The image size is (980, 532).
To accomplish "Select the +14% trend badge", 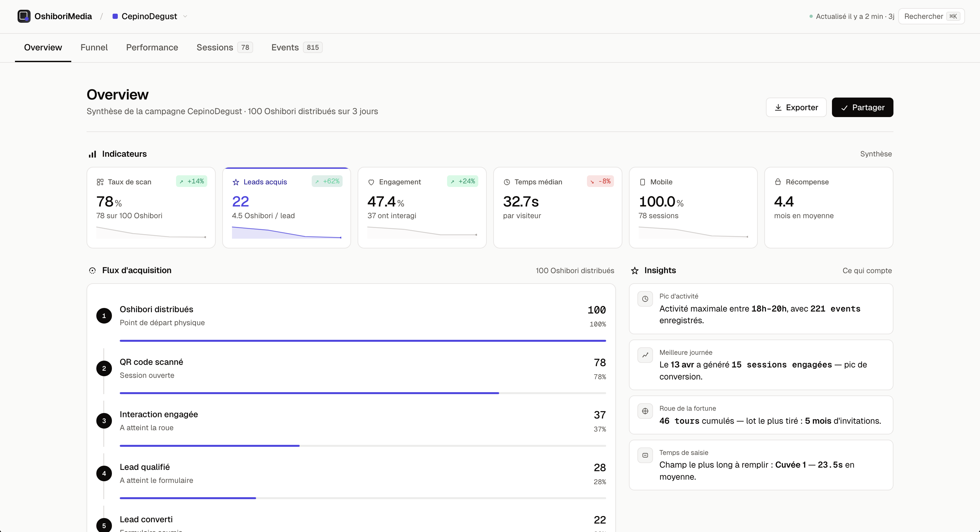I will tap(191, 181).
